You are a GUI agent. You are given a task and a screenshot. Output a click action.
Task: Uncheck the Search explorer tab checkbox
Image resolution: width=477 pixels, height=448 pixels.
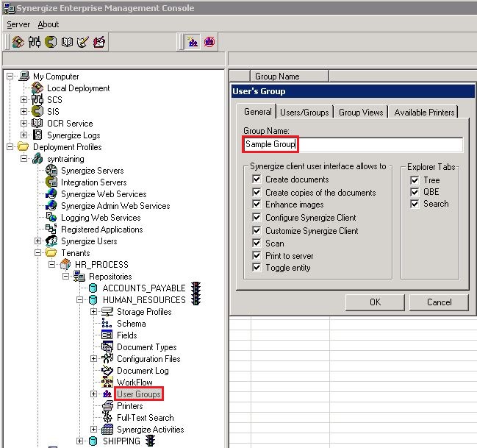[415, 204]
